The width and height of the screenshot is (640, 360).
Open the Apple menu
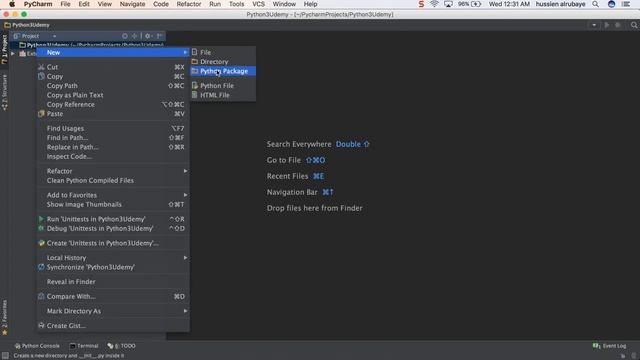pos(12,4)
